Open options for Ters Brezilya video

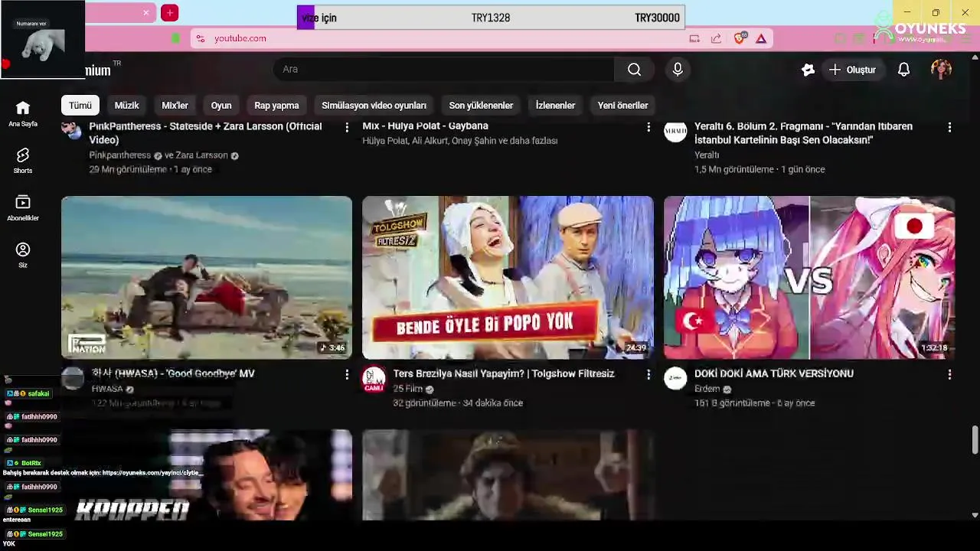tap(648, 374)
